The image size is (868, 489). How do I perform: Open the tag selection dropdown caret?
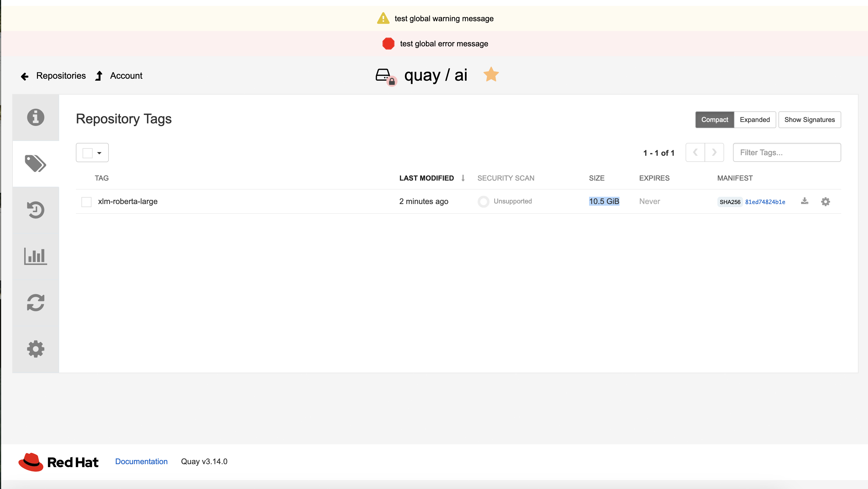tap(99, 153)
